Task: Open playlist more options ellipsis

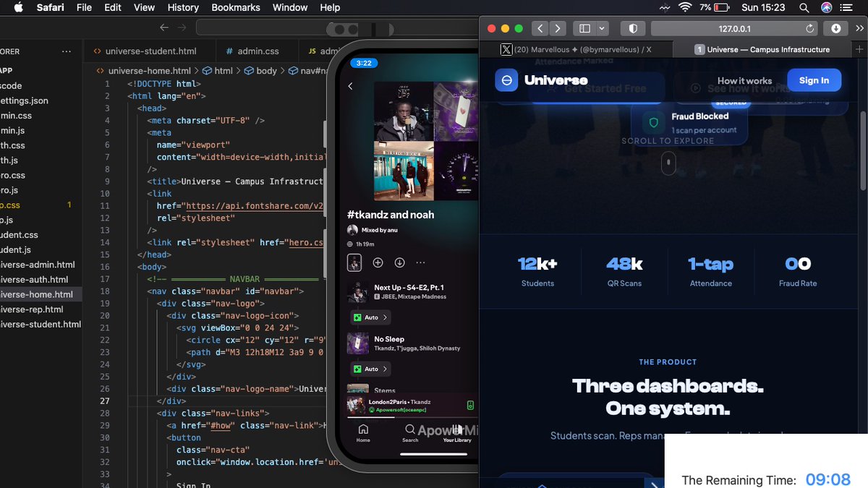Action: pos(420,262)
